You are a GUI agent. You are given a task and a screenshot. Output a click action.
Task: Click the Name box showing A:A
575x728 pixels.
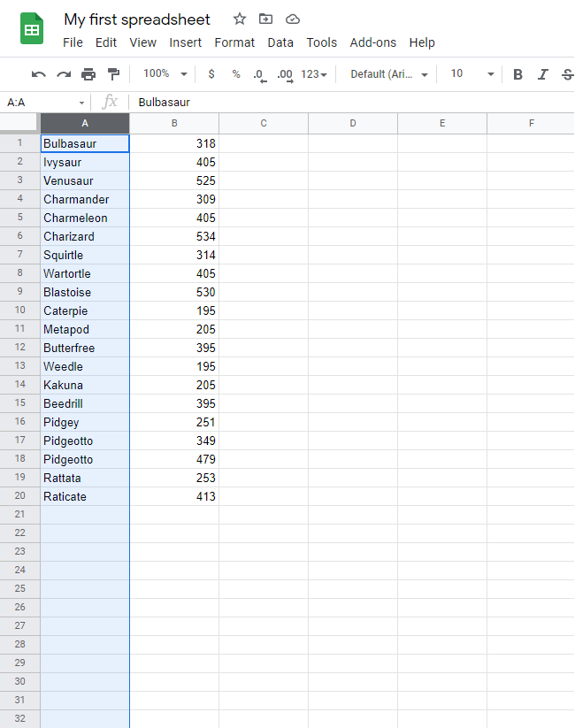[44, 103]
